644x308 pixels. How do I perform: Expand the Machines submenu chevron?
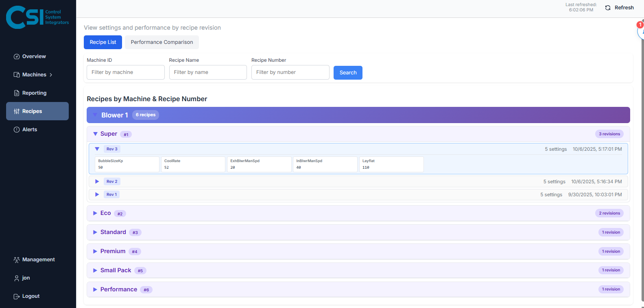(51, 75)
